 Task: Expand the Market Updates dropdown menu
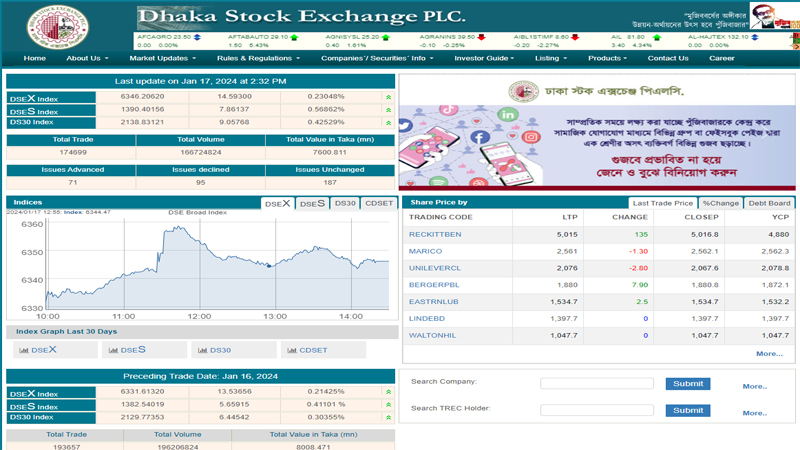(162, 58)
